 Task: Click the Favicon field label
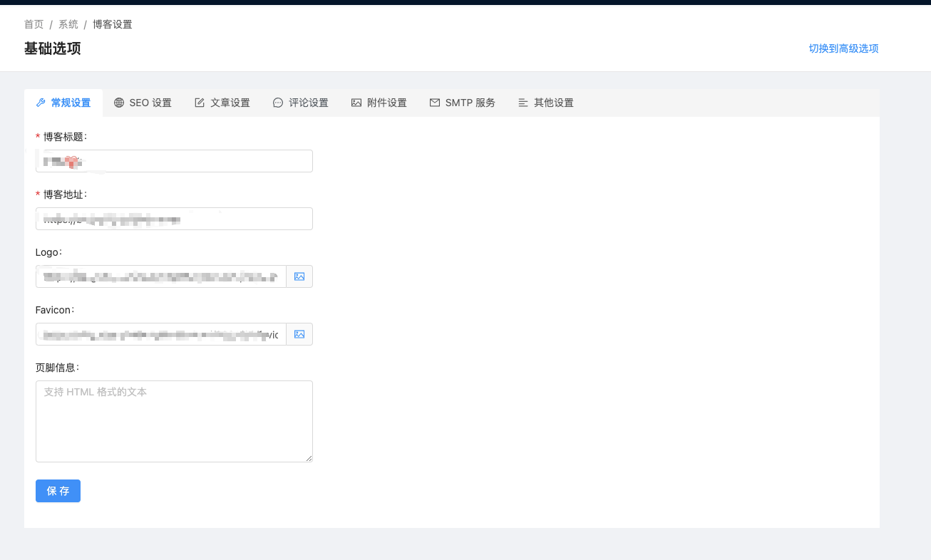[55, 310]
